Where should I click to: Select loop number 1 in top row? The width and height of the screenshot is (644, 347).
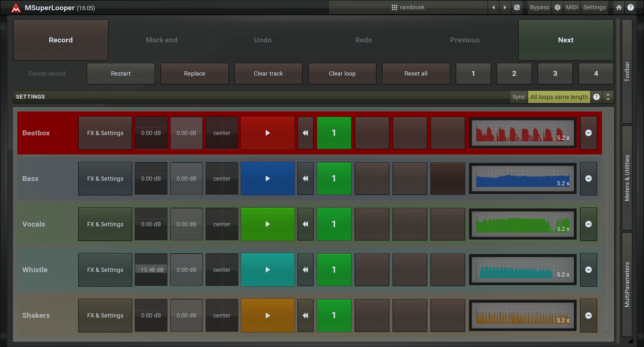(x=473, y=74)
